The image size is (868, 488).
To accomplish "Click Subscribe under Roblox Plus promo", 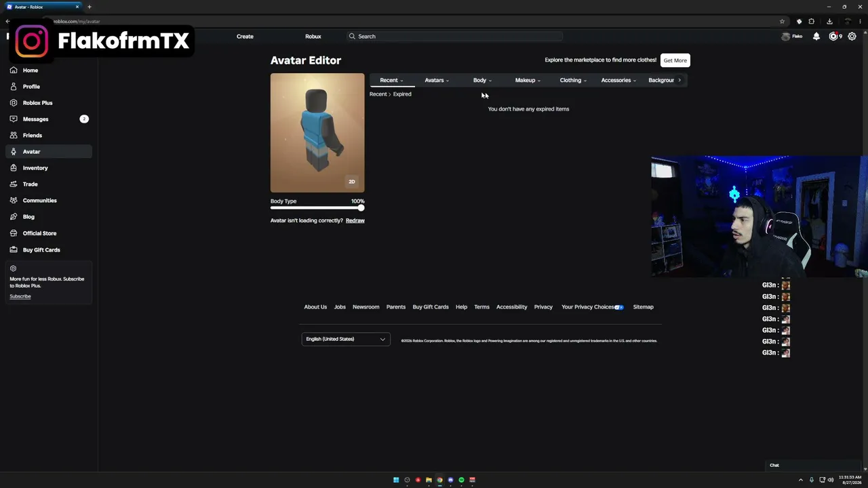I will tap(20, 296).
